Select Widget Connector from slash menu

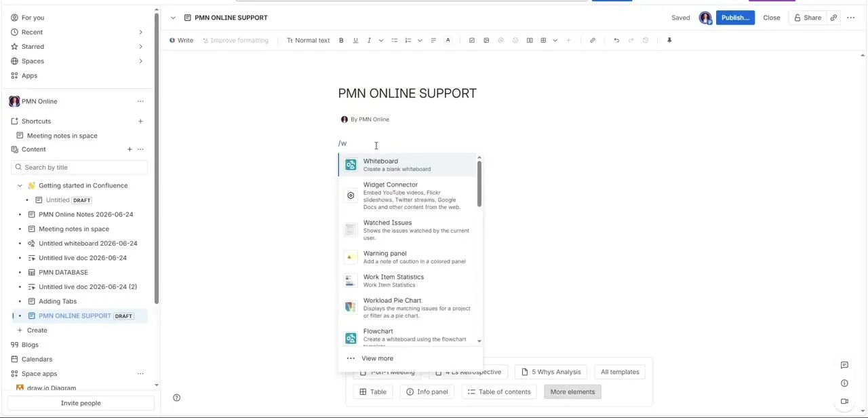point(408,195)
